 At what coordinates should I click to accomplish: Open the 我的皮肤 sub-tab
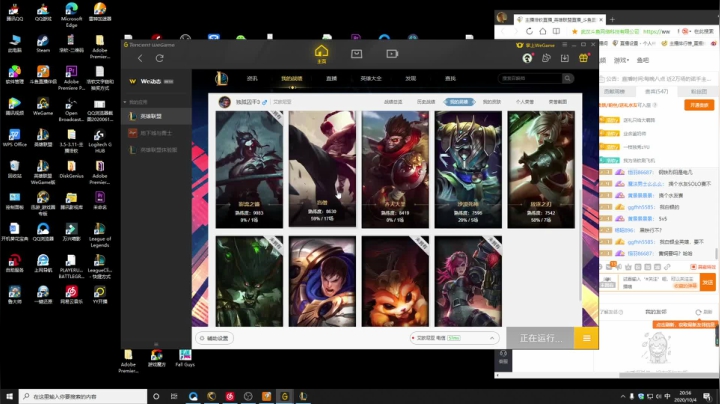(492, 102)
